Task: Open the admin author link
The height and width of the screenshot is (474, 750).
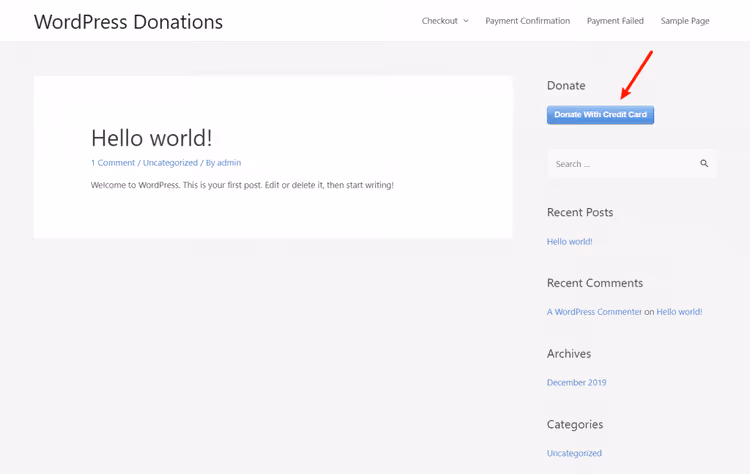Action: (x=229, y=163)
